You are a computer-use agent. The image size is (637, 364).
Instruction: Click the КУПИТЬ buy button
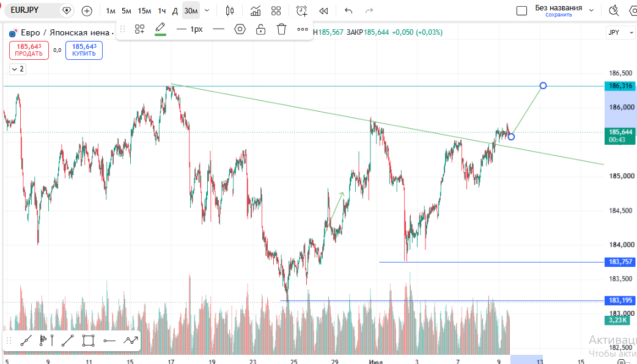tap(84, 50)
